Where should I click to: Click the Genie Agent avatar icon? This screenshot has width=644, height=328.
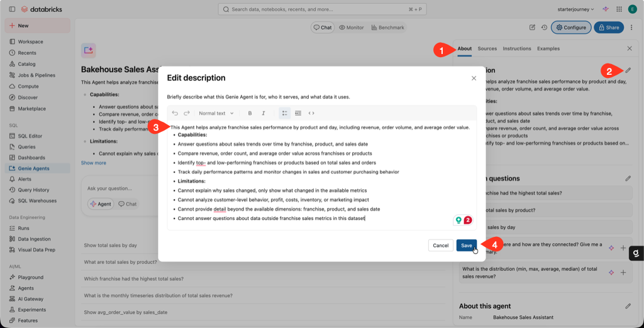pyautogui.click(x=88, y=50)
